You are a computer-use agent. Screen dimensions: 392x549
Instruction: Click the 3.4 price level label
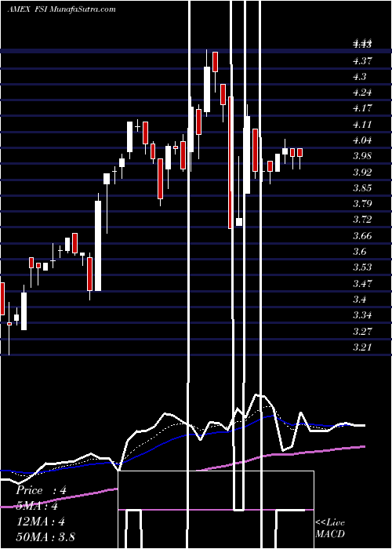coord(360,300)
